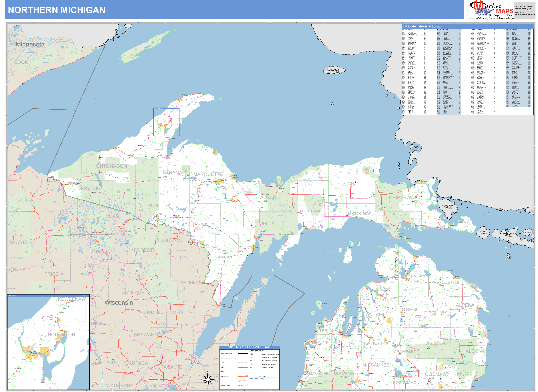Click the OSCODA county label
Screen dimensions: 538x392
(x=436, y=343)
